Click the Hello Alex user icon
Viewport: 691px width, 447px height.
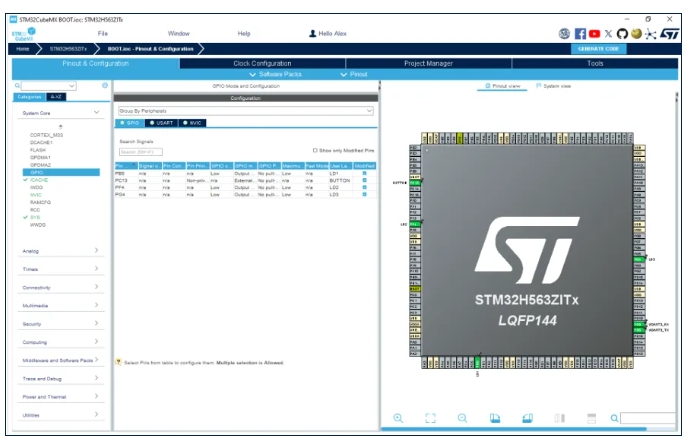click(312, 34)
